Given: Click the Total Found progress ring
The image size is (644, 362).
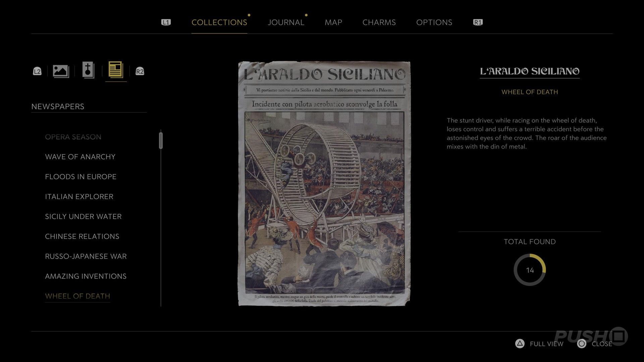Looking at the screenshot, I should pos(530,270).
